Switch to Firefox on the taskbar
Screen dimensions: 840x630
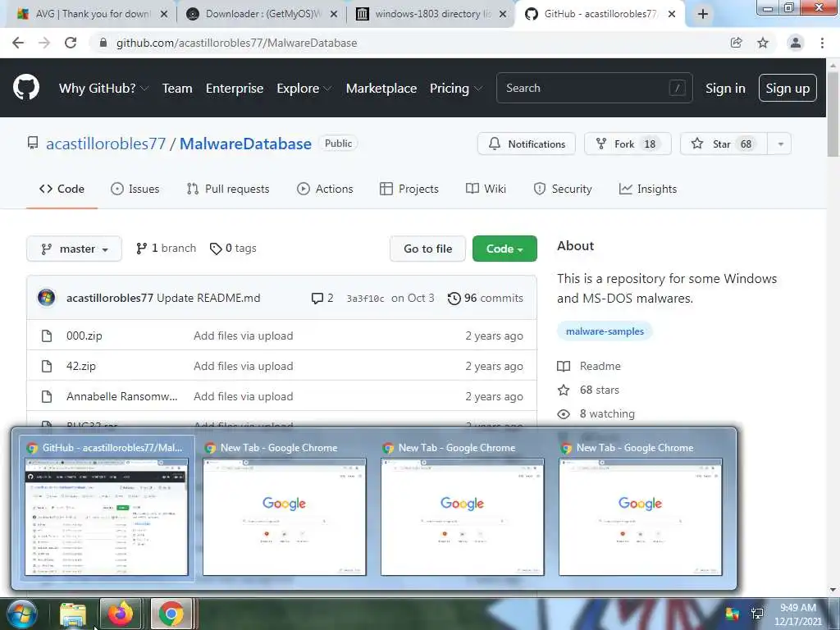click(x=121, y=614)
